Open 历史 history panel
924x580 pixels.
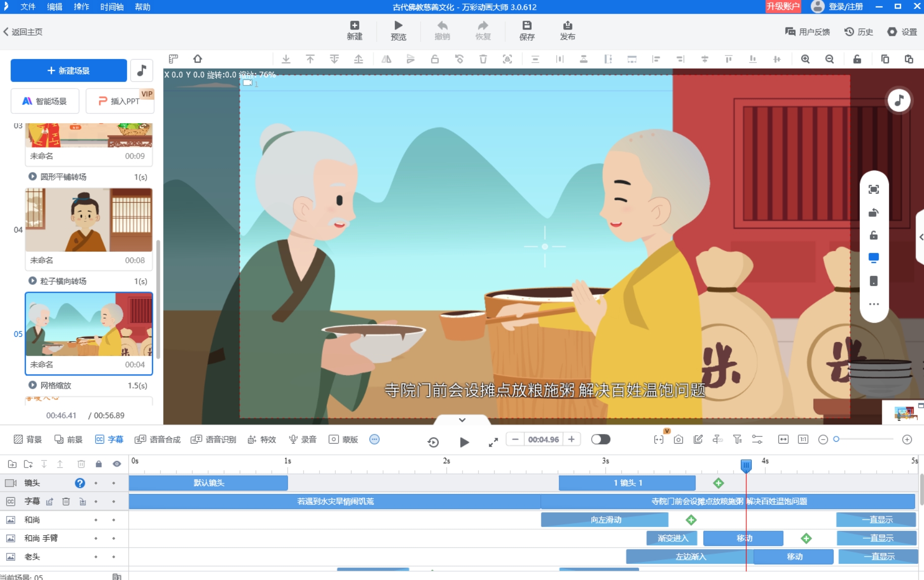[x=859, y=32]
